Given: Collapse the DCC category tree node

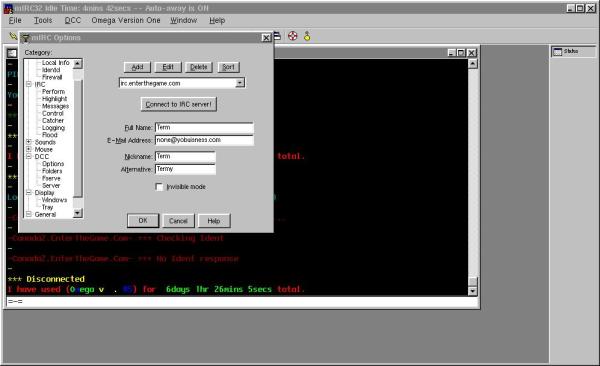Looking at the screenshot, I should pyautogui.click(x=29, y=156).
